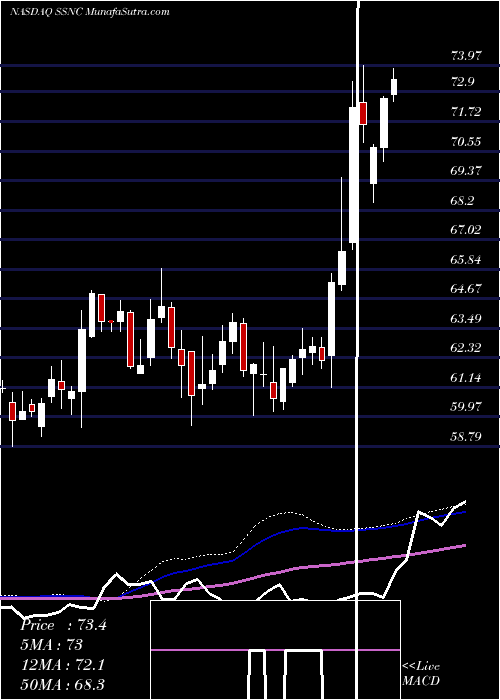Viewport: 500px width, 700px height.
Task: Click the <<Live MACD label
Action: 421,674
